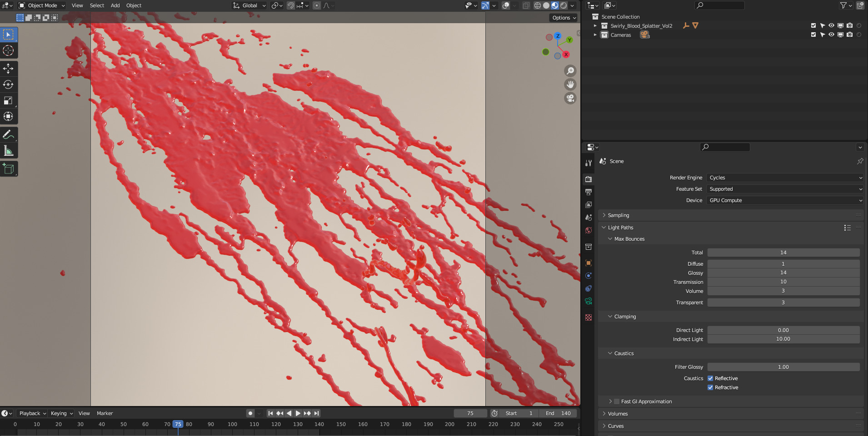Enable Fast GI Approximation checkbox
Screen dimensions: 868x436
click(x=617, y=401)
